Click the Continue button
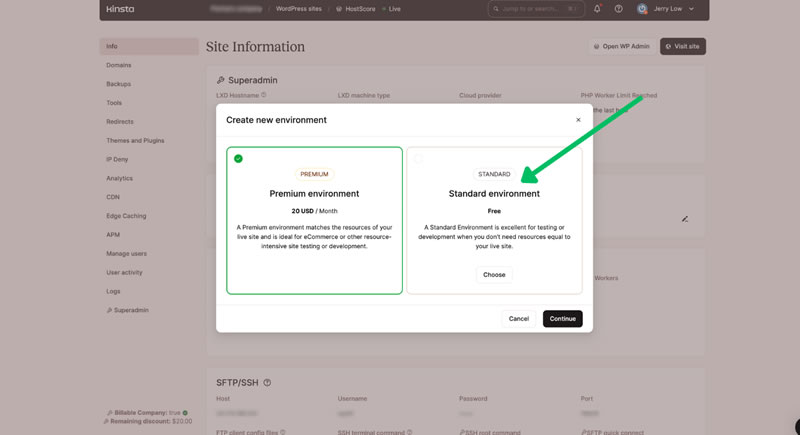This screenshot has width=800, height=435. [562, 319]
